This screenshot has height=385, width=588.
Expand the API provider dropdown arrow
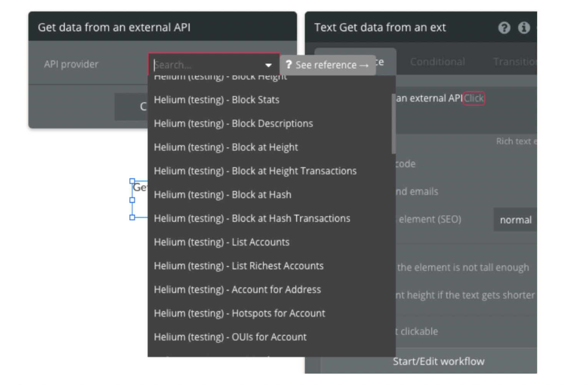[x=268, y=65]
